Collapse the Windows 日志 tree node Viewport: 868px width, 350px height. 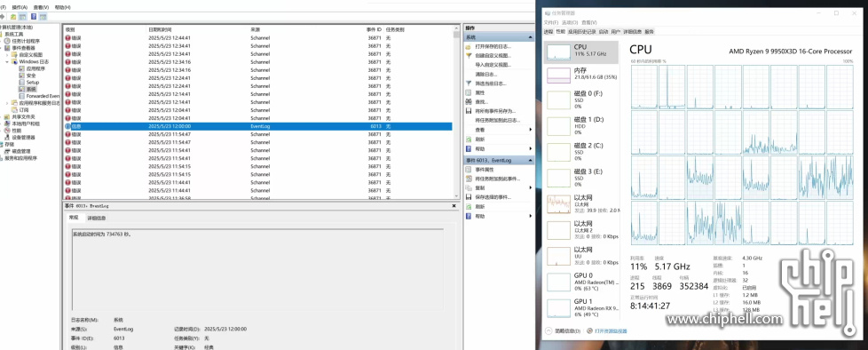(7, 61)
